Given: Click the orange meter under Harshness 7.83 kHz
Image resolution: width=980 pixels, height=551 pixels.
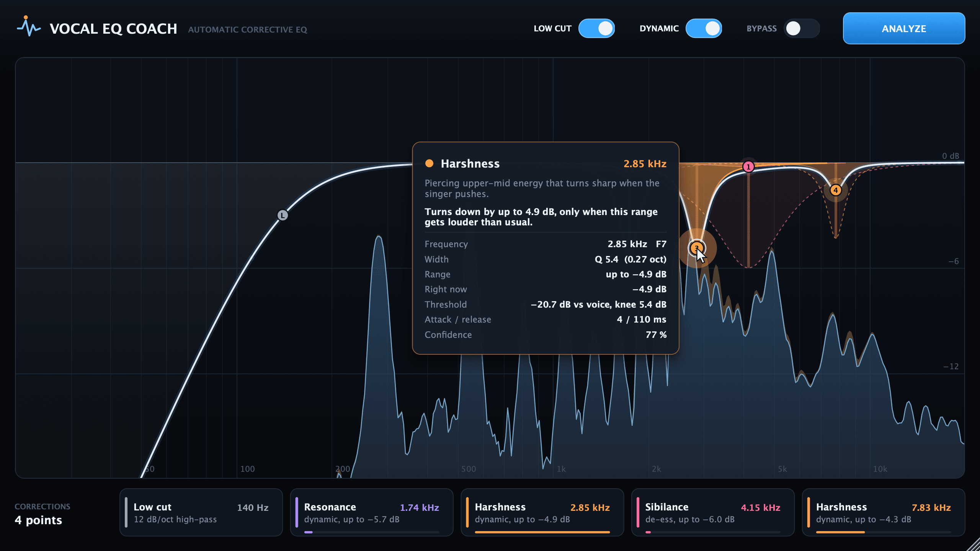Looking at the screenshot, I should click(884, 532).
